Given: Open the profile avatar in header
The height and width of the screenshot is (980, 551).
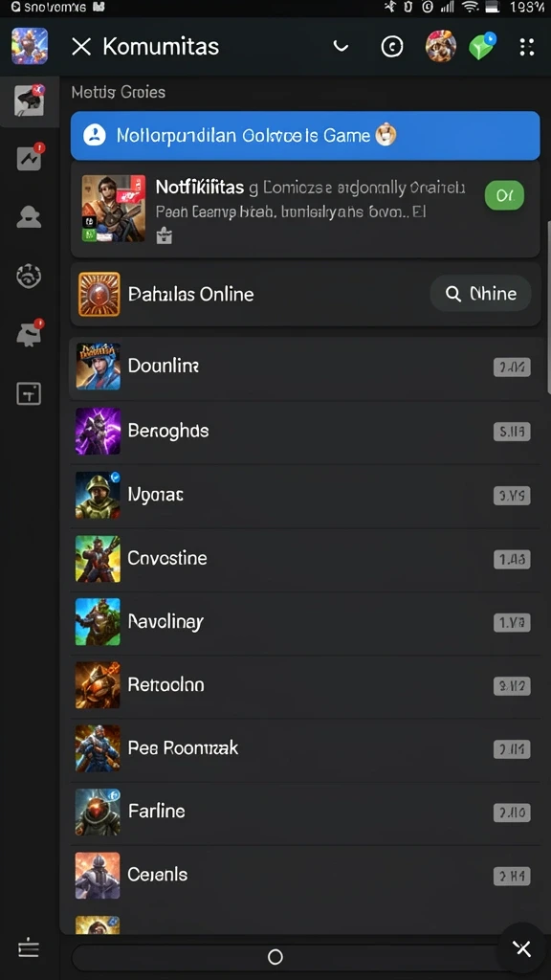Looking at the screenshot, I should point(440,46).
